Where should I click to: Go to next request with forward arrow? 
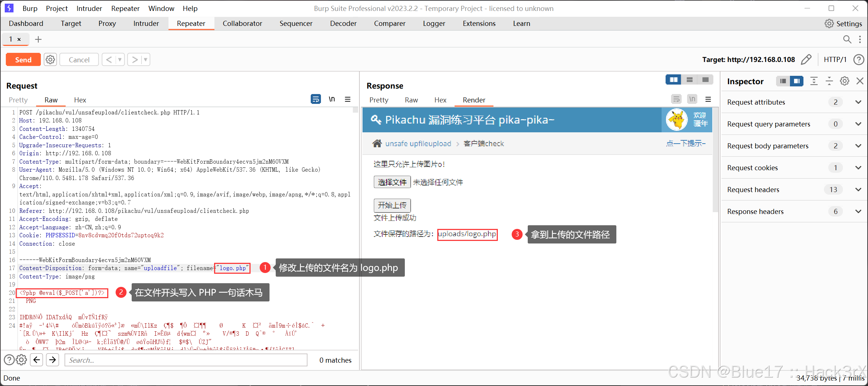coord(135,59)
